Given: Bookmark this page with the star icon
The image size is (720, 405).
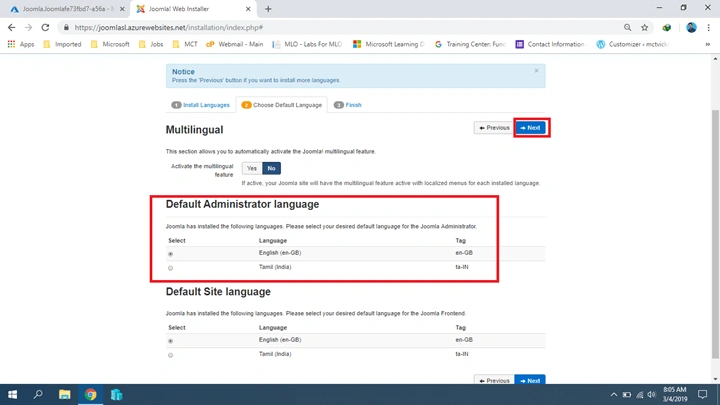Looking at the screenshot, I should 645,28.
